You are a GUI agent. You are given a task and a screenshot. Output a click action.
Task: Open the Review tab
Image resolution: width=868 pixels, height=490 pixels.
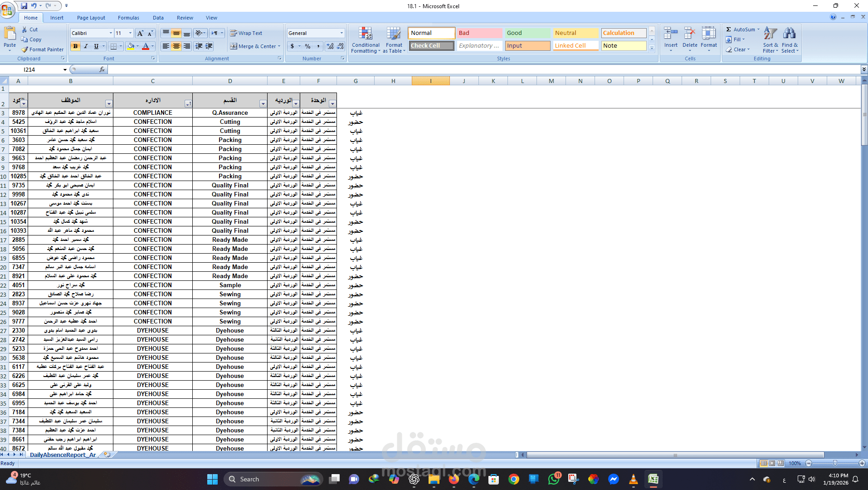click(185, 18)
